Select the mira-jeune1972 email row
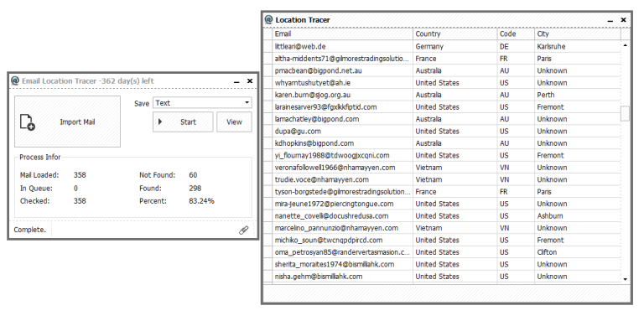The width and height of the screenshot is (644, 321). [442, 204]
